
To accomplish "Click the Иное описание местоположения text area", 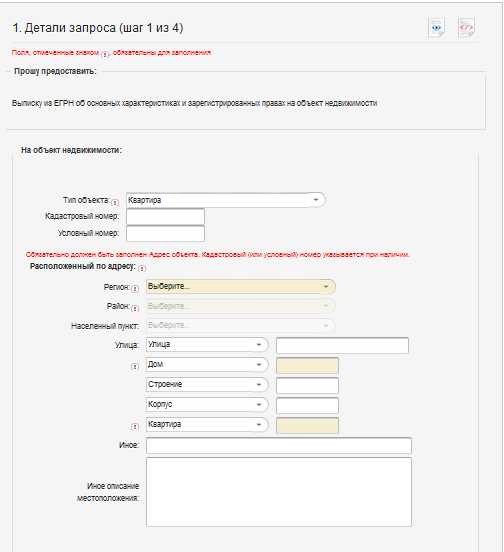I will coord(279,492).
